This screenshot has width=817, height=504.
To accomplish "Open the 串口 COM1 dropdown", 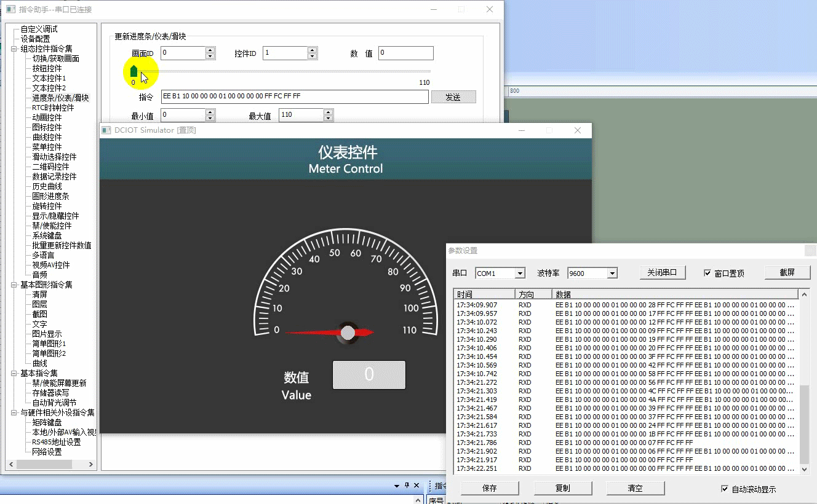I will point(520,274).
